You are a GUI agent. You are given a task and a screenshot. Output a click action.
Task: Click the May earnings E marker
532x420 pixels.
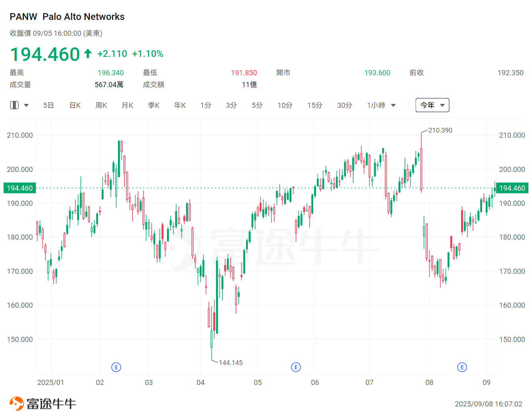point(296,367)
